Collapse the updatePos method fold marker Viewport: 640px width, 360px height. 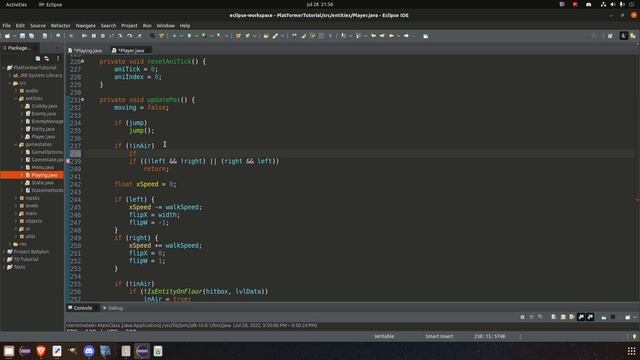(83, 100)
